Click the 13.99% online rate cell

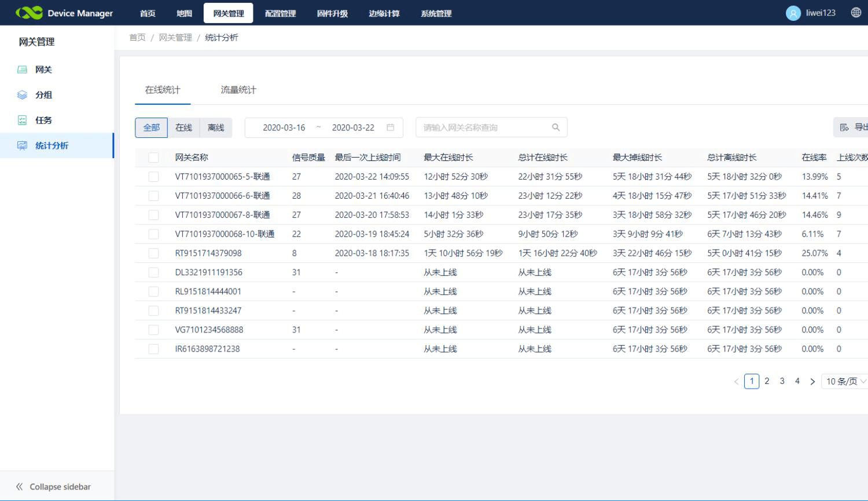[x=815, y=177]
